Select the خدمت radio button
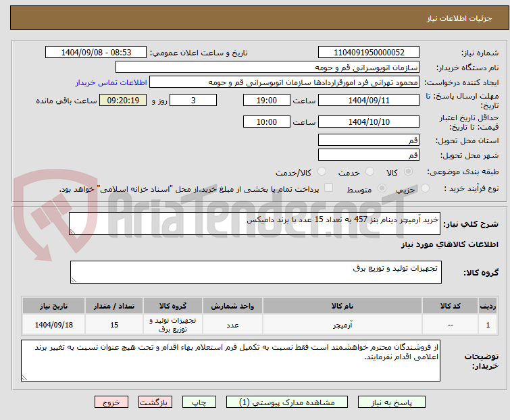The height and width of the screenshot is (420, 510). point(369,172)
